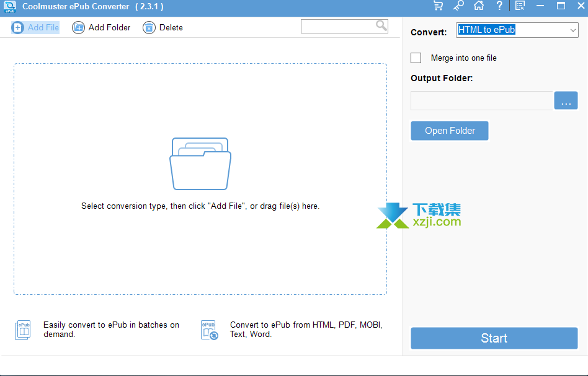Go to the home page icon
Screen dimensions: 588x376
(x=478, y=6)
